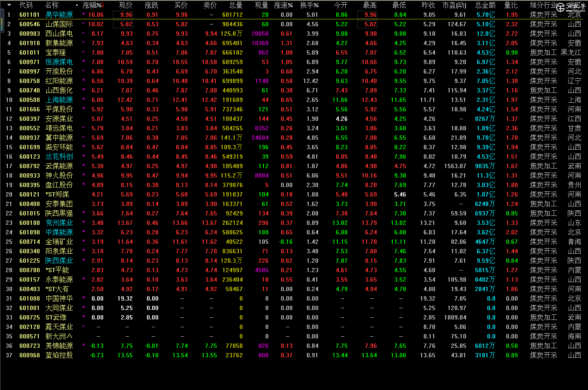This screenshot has width=588, height=390.
Task: Choose 冀中能源 from the list
Action: 59,138
